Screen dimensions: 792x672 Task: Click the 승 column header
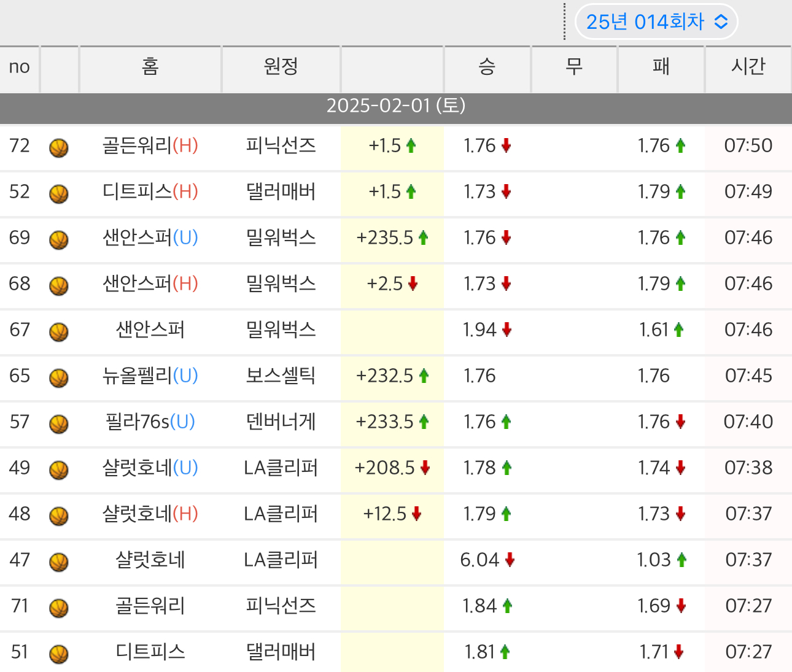487,69
